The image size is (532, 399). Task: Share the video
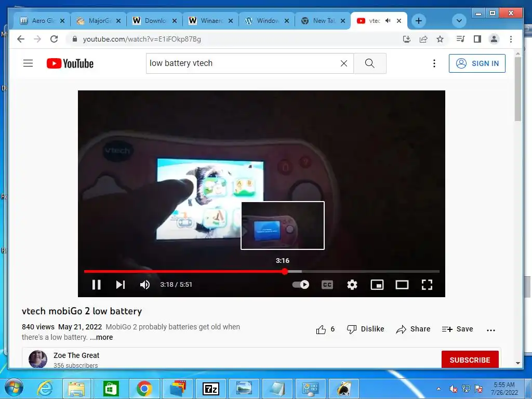pyautogui.click(x=413, y=329)
